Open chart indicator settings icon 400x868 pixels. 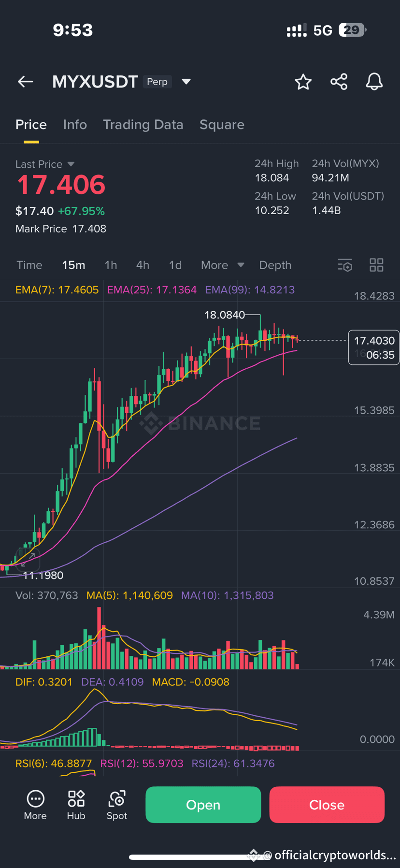345,265
